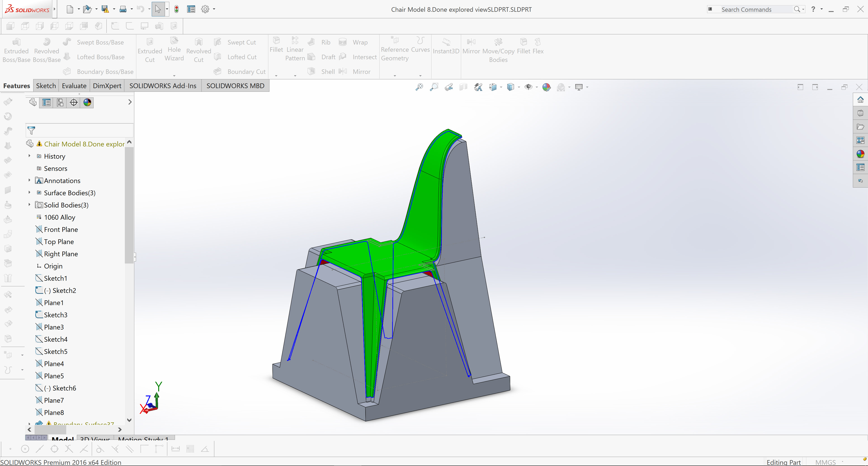Create a new document with New icon
Viewport: 868px width, 466px height.
click(70, 9)
